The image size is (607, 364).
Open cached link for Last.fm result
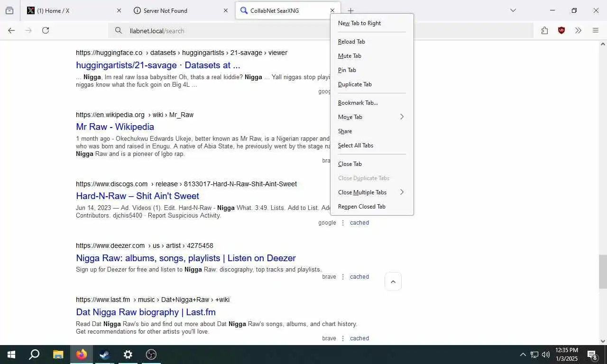359,338
